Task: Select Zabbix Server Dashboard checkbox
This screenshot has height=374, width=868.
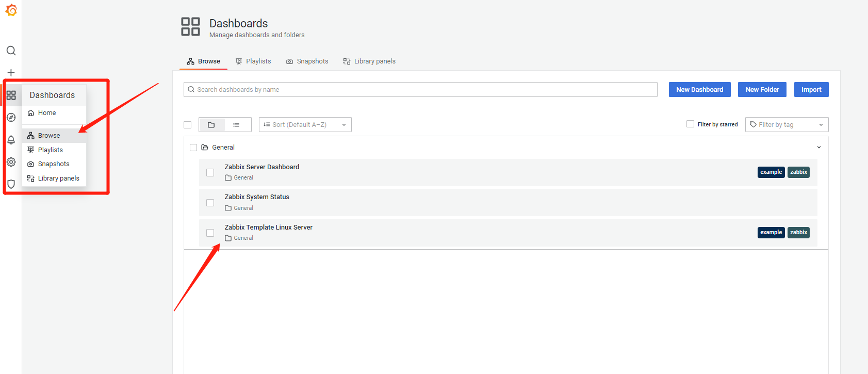Action: 210,172
